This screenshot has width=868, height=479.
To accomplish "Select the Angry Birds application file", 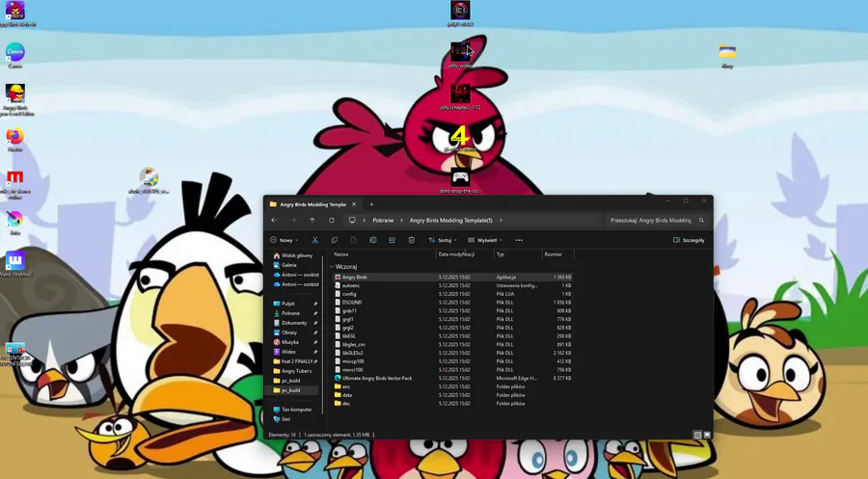I will coord(453,278).
